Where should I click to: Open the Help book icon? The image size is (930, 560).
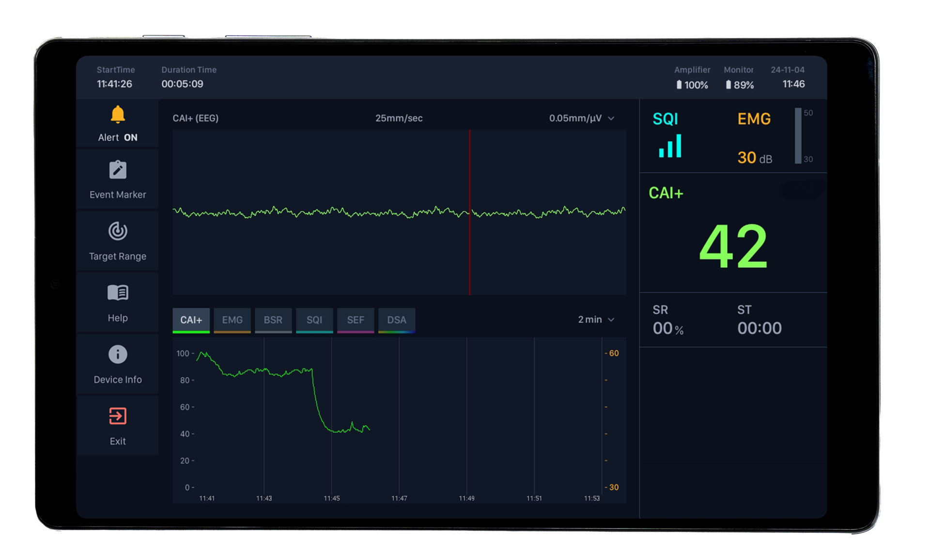point(118,293)
